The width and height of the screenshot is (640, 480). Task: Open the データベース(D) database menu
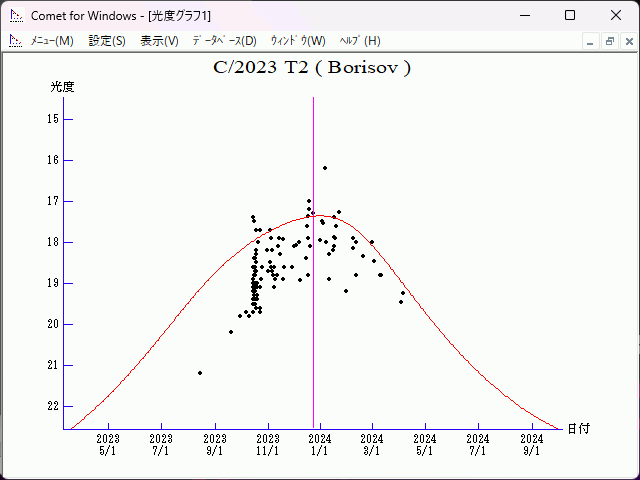point(224,41)
